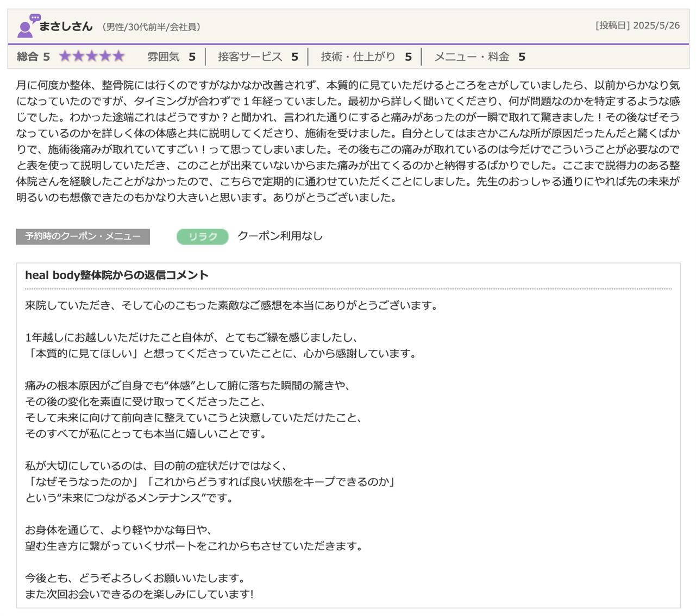Screen dimensions: 696x616
Task: Click the 総合 5 overall score label
Action: tap(33, 56)
